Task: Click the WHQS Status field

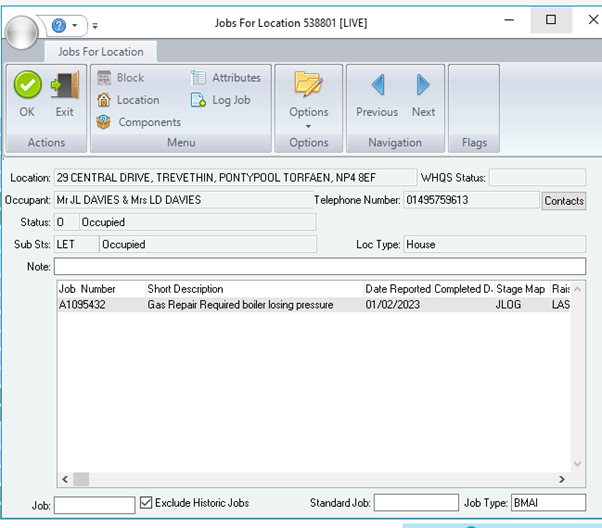Action: click(538, 178)
